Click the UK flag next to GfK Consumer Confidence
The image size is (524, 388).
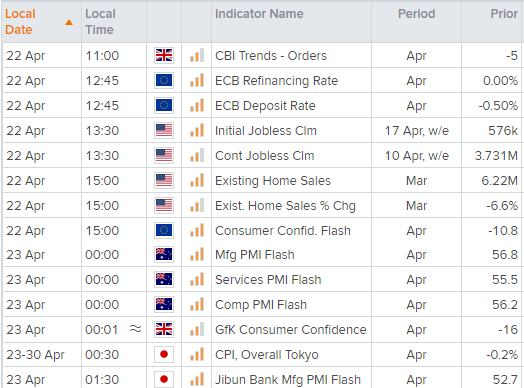(x=164, y=329)
